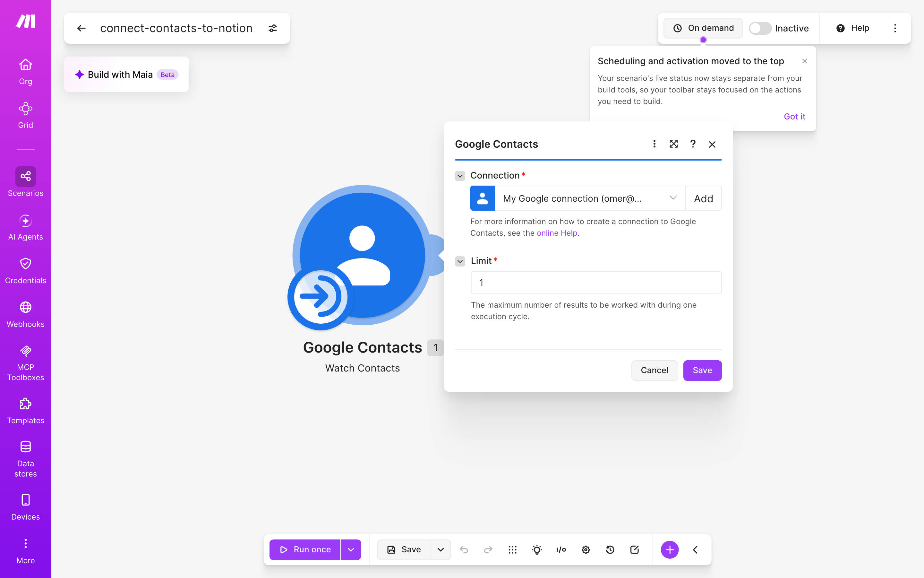The width and height of the screenshot is (924, 578).
Task: Open Webhooks section
Action: [26, 315]
